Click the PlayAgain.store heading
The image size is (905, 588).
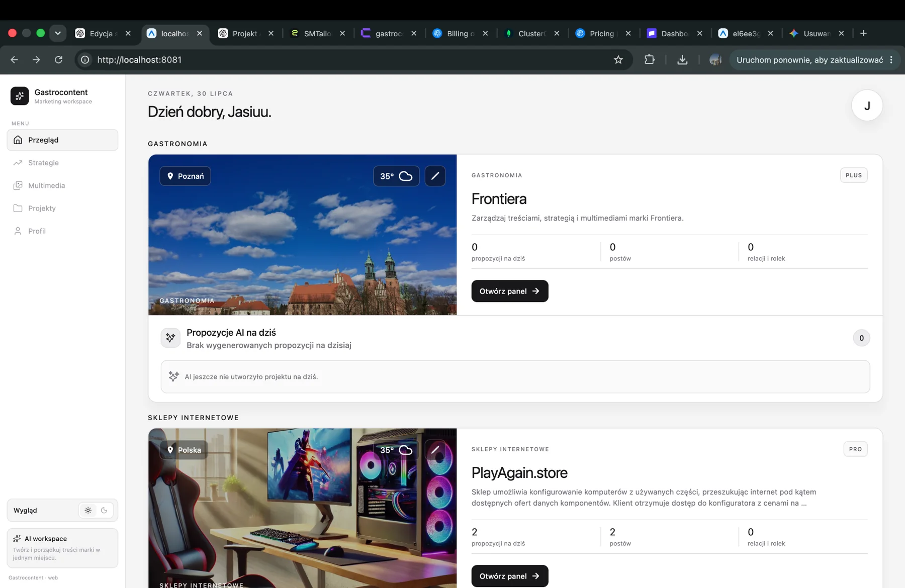point(519,473)
